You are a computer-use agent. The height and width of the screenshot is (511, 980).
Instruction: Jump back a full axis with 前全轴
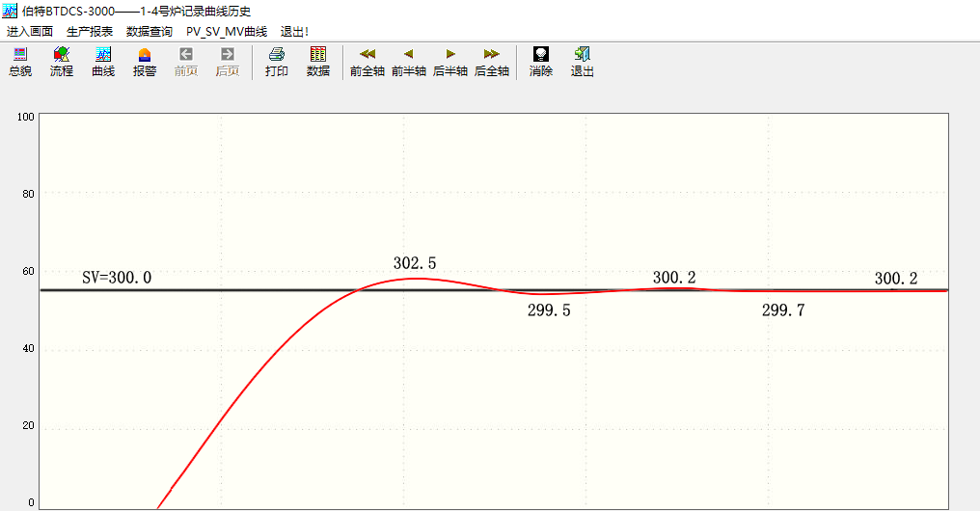point(367,62)
